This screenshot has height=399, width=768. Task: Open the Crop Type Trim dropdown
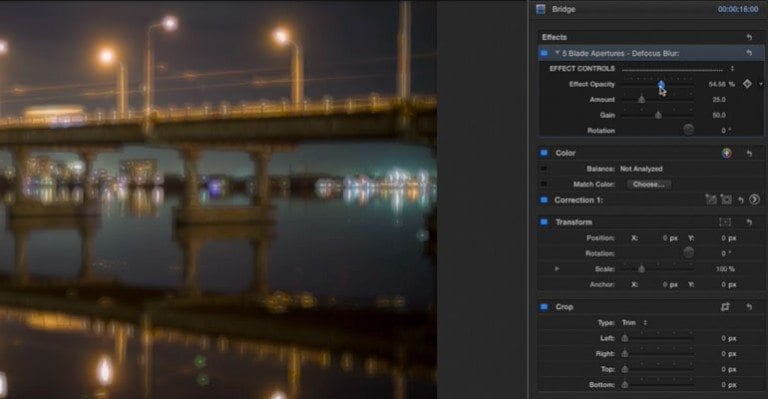[634, 323]
